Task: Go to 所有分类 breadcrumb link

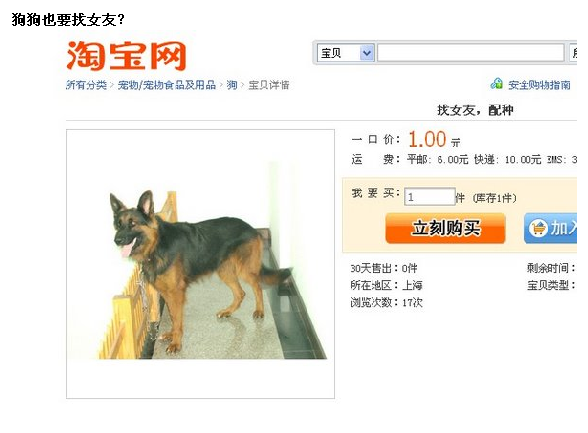Action: coord(86,85)
